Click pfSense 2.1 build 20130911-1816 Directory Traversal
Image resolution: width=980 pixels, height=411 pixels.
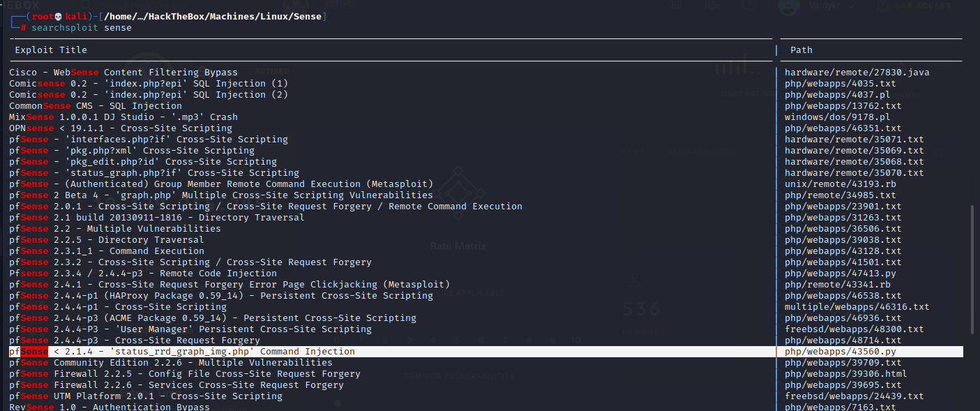(157, 218)
